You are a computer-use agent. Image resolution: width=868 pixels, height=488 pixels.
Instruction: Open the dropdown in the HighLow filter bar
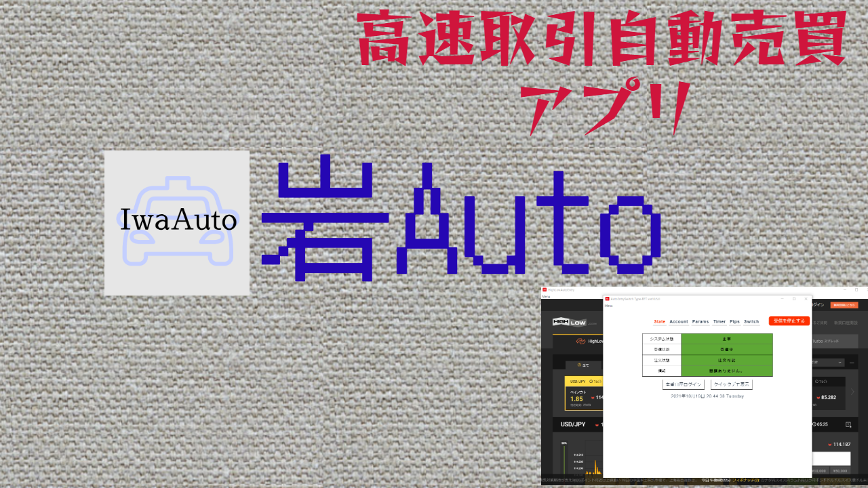click(x=828, y=363)
